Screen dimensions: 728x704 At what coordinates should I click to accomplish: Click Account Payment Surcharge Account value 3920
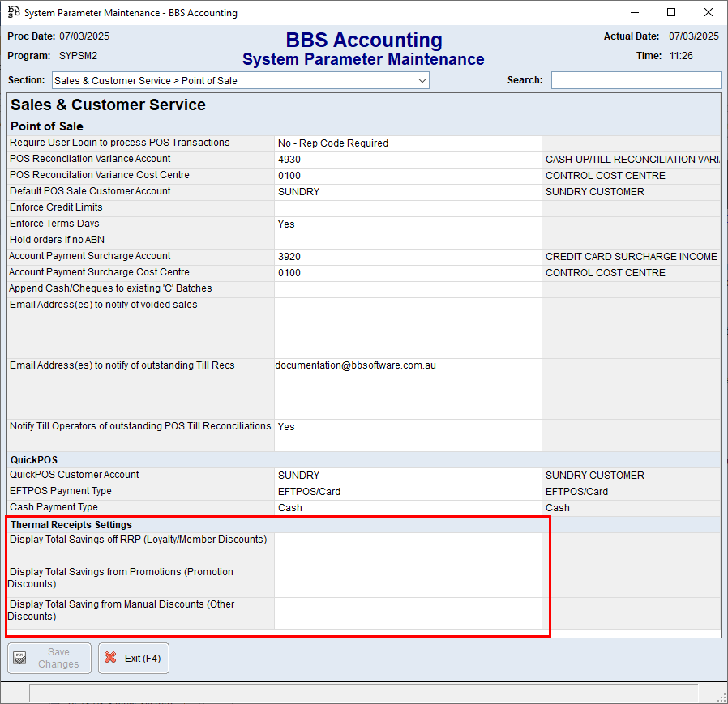pos(407,257)
